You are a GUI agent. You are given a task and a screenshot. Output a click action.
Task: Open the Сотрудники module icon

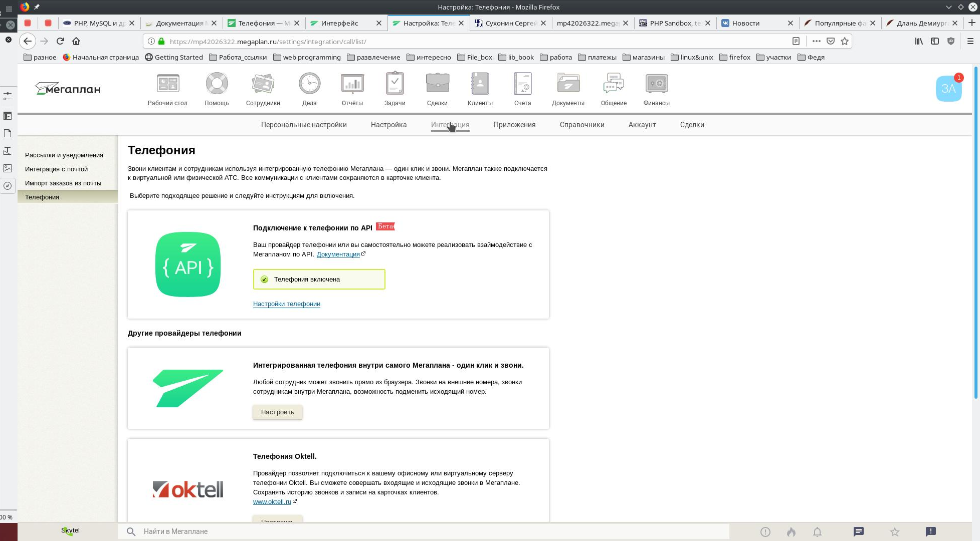click(263, 84)
